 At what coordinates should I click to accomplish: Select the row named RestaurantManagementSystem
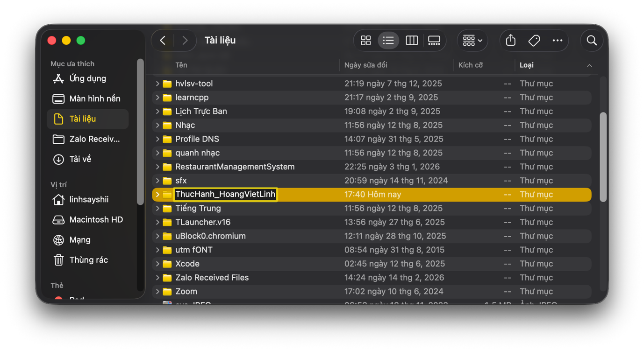tap(372, 167)
